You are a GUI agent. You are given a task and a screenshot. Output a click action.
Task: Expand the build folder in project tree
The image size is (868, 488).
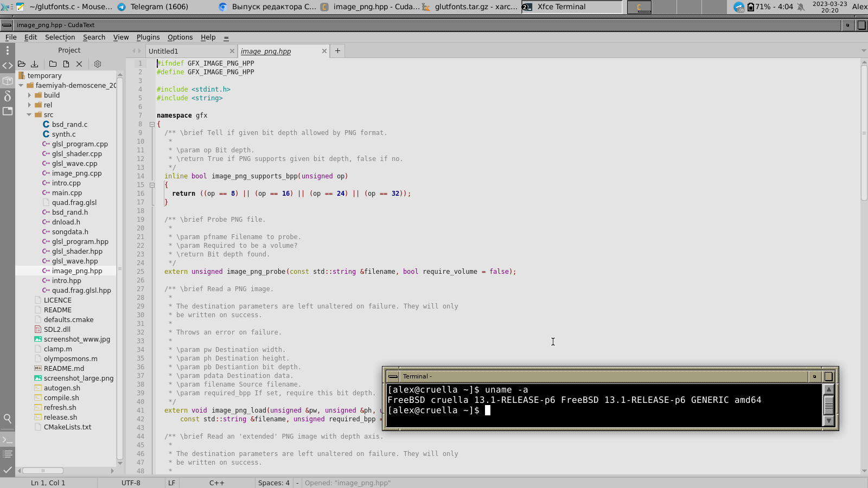[x=30, y=95]
